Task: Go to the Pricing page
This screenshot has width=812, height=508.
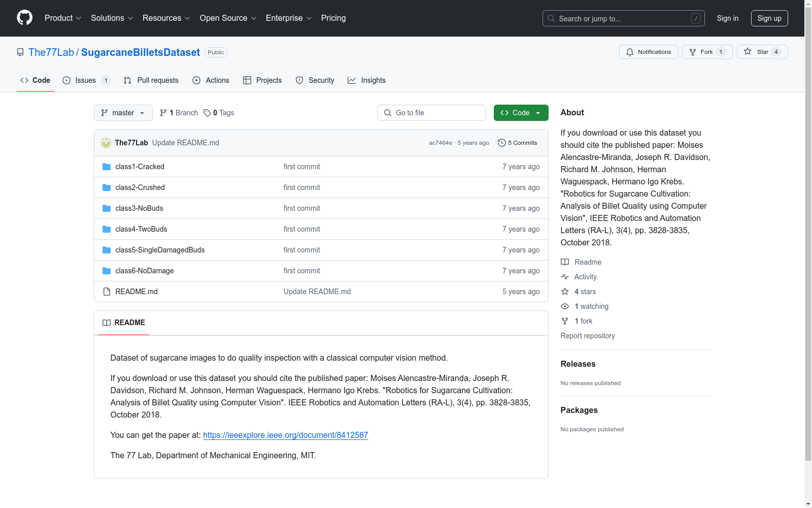Action: tap(333, 18)
